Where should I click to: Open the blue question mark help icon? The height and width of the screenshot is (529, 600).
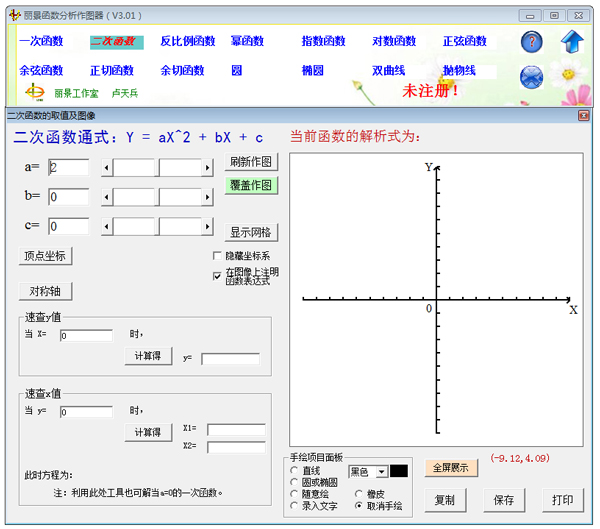(532, 42)
